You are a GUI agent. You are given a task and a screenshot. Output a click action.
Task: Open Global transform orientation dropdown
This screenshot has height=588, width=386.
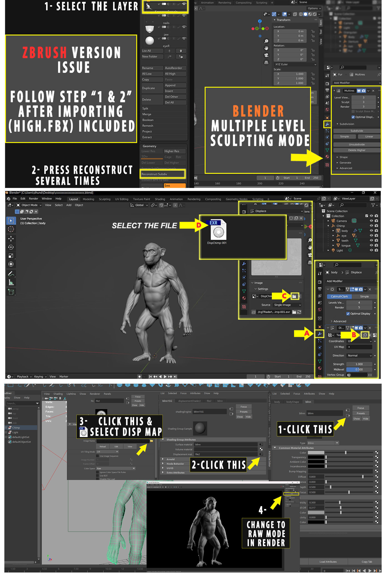tap(139, 205)
